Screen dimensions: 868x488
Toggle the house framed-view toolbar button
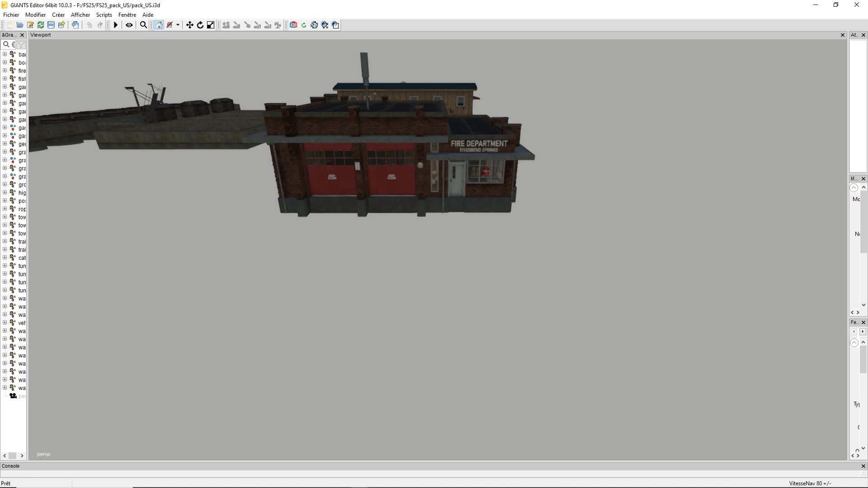click(x=159, y=25)
